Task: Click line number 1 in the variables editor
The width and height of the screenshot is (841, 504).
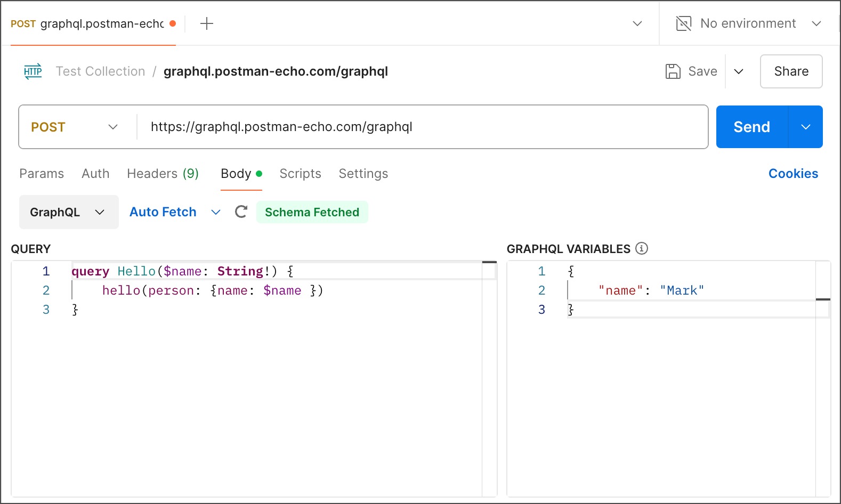Action: [x=541, y=271]
